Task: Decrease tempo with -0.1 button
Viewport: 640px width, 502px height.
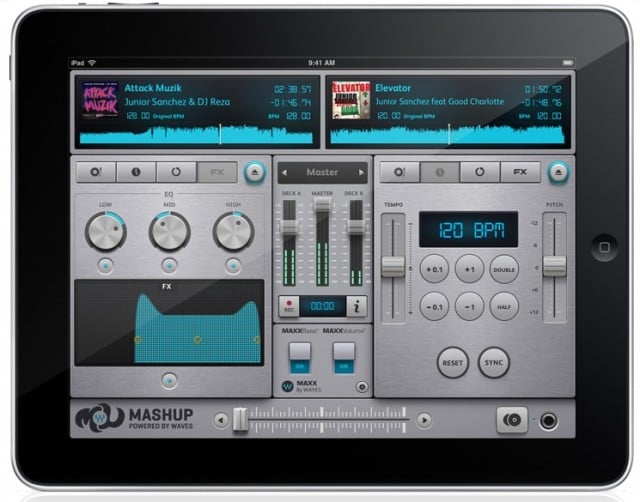Action: click(434, 307)
